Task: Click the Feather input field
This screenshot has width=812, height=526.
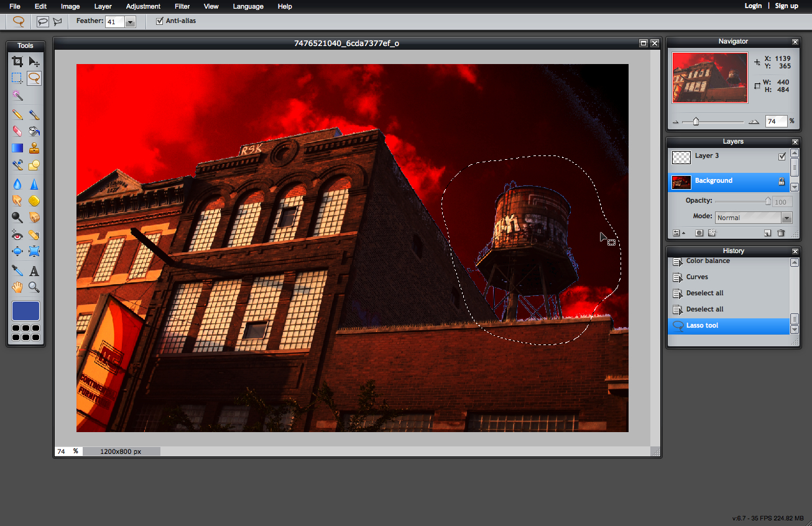Action: coord(115,22)
